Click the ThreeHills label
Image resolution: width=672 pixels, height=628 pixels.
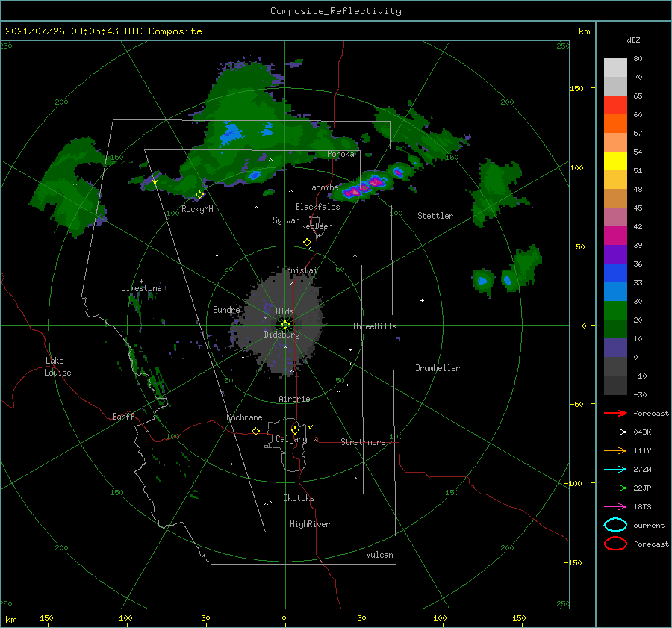[374, 326]
